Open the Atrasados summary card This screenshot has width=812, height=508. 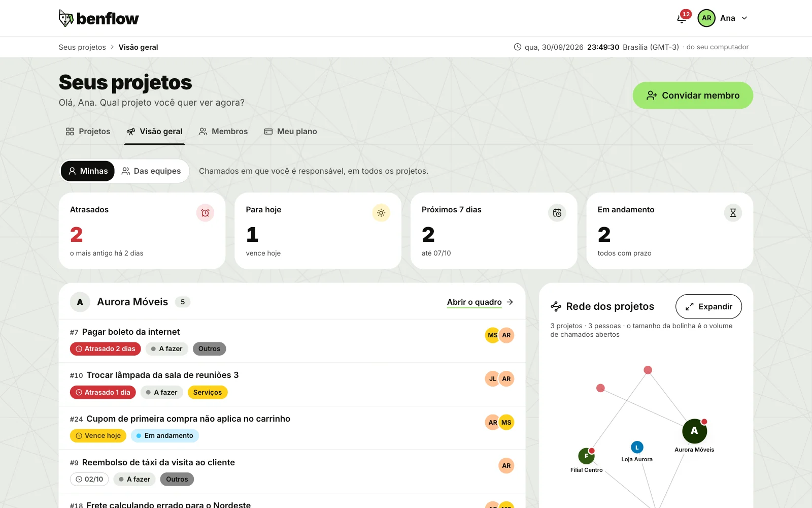(x=142, y=231)
